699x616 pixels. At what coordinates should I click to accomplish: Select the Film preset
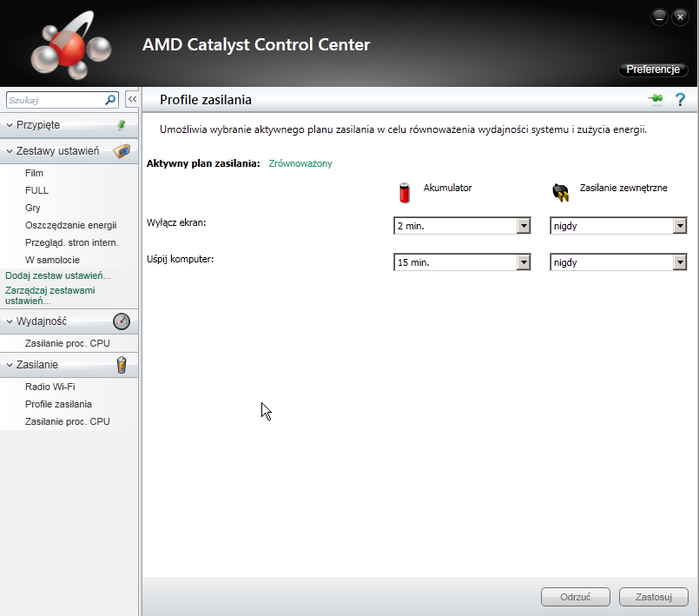[35, 173]
